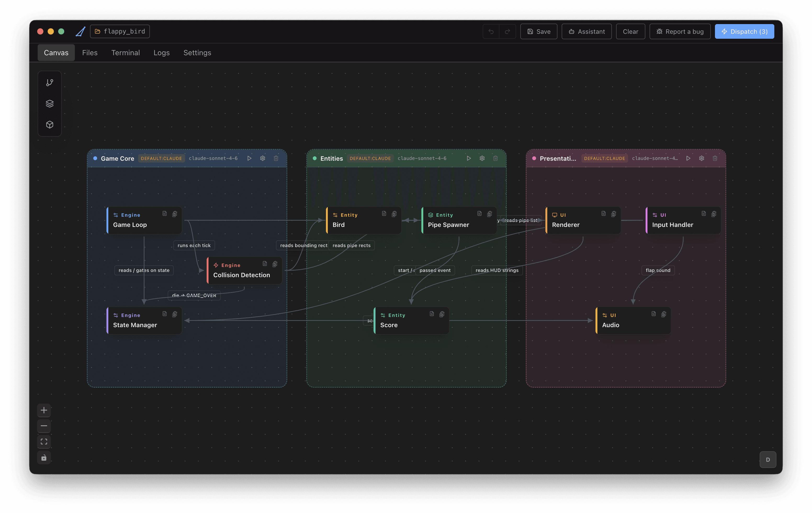Click the 'reads / gates on state' label
The width and height of the screenshot is (812, 513).
[144, 270]
